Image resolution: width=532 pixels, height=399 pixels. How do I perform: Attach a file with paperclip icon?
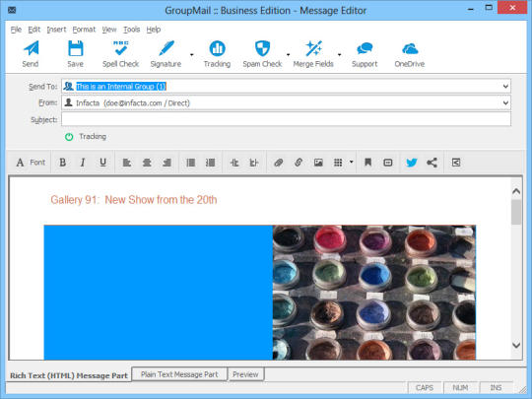pos(278,163)
